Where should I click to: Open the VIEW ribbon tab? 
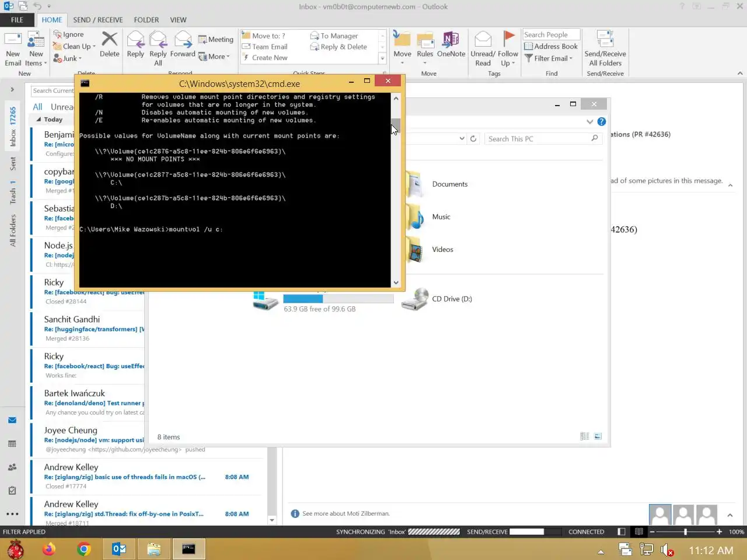(179, 19)
